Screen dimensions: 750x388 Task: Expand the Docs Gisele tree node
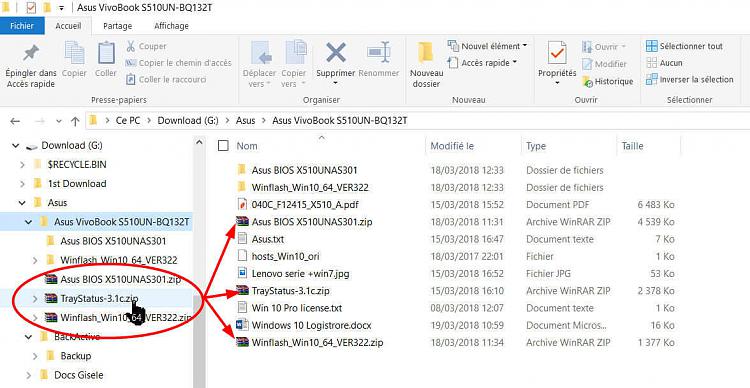click(x=29, y=375)
